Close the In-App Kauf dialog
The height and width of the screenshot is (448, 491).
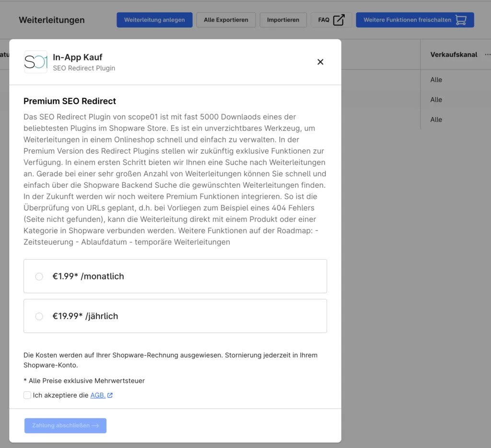click(x=320, y=62)
